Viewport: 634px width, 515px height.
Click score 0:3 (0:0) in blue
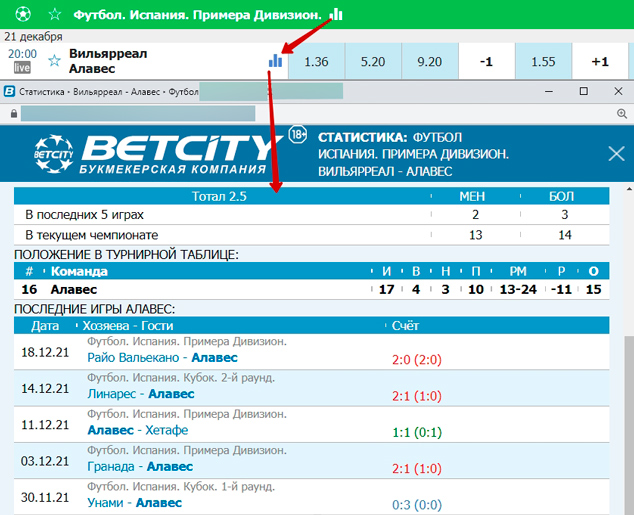pyautogui.click(x=417, y=505)
